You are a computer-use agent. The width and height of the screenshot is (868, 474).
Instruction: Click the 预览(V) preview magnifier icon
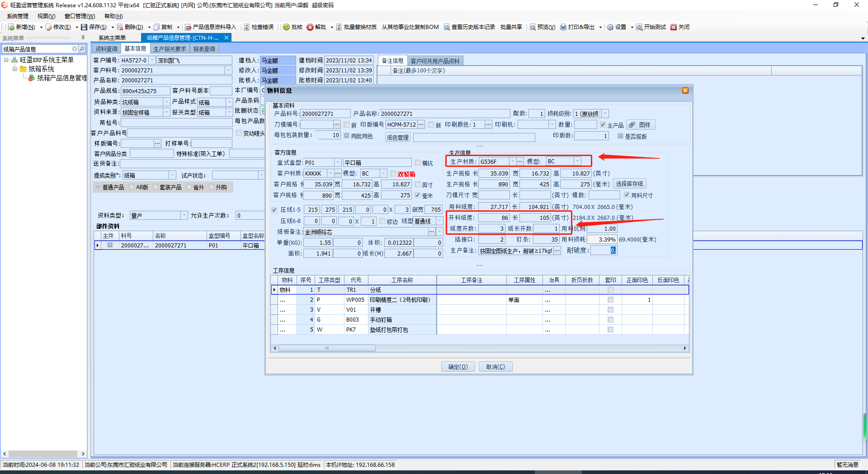(533, 27)
